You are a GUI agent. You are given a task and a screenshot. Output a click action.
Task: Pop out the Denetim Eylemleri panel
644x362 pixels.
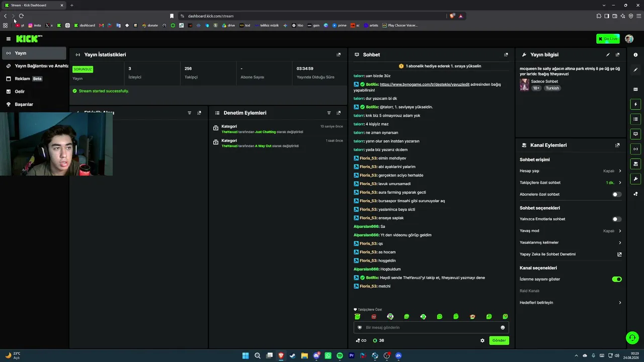tap(339, 113)
